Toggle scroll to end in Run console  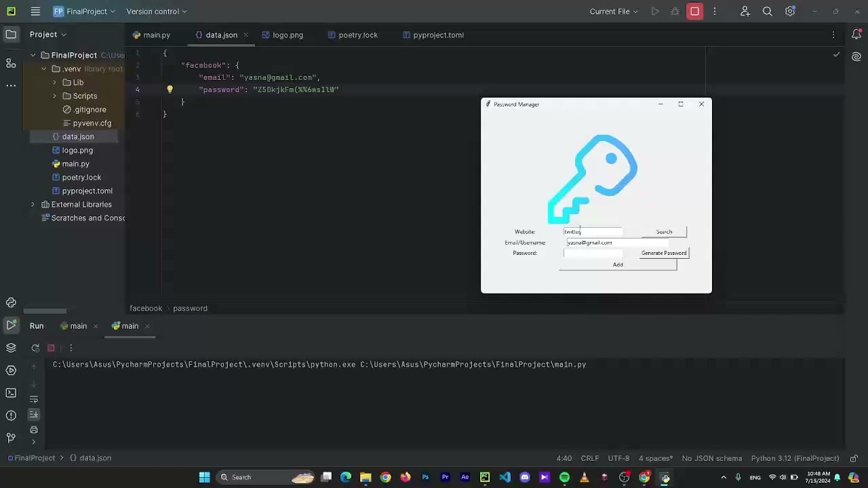[34, 414]
